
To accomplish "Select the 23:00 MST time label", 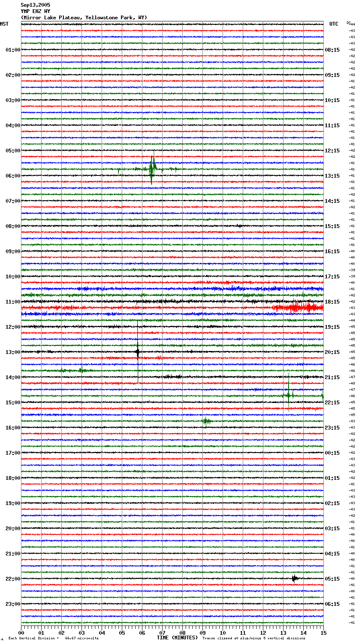I will click(13, 604).
